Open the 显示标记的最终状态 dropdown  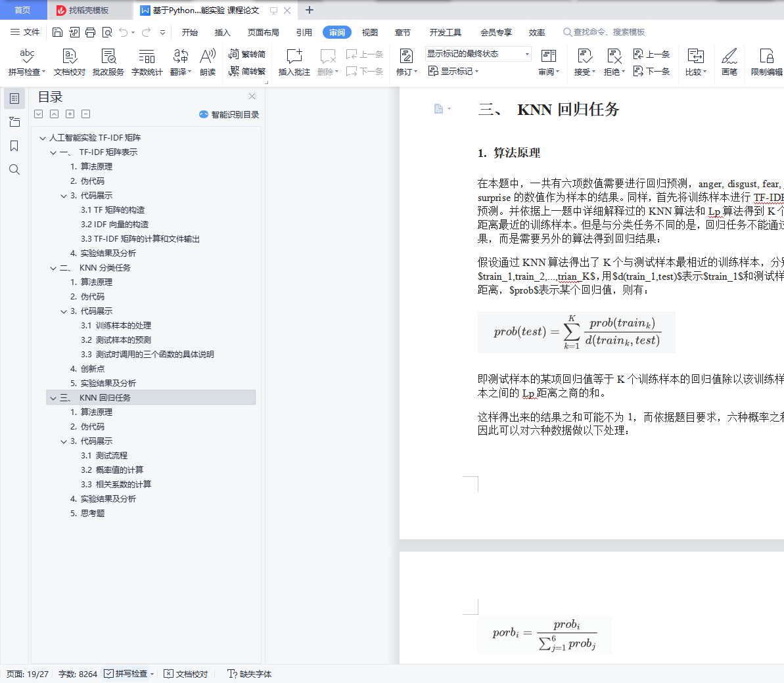click(x=478, y=54)
